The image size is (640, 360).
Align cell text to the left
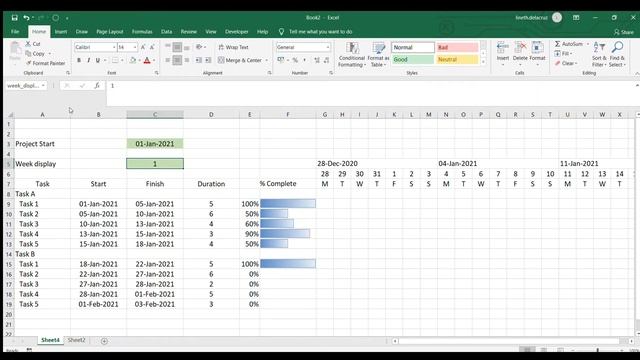(167, 60)
